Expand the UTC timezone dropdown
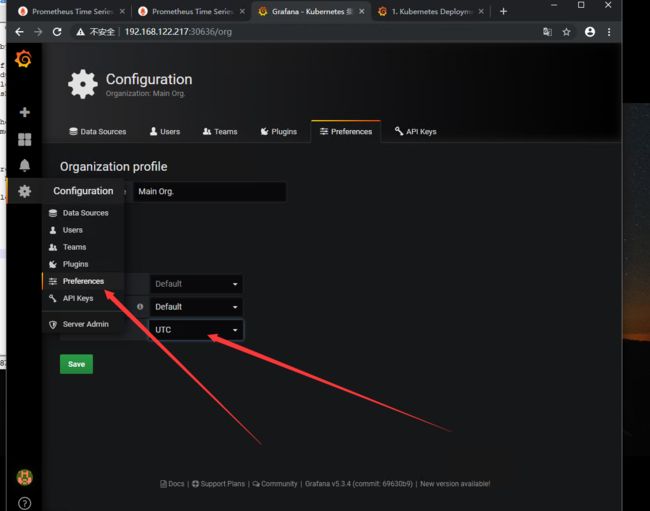The height and width of the screenshot is (511, 650). (196, 330)
